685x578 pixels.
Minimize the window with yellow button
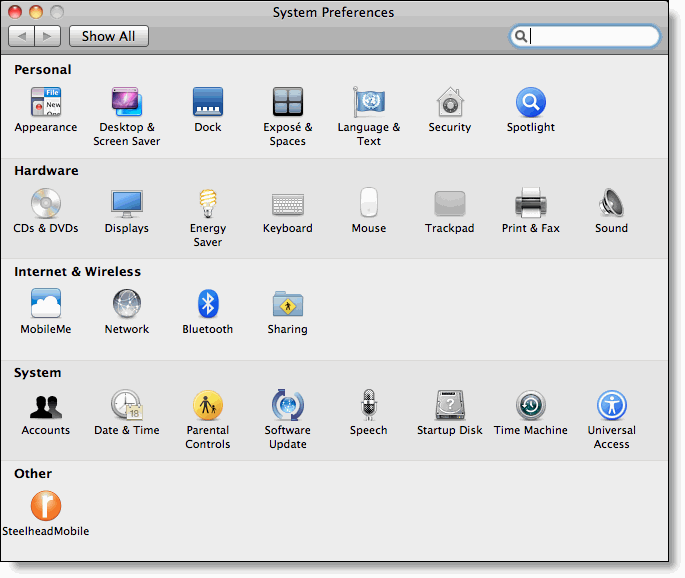(x=36, y=12)
